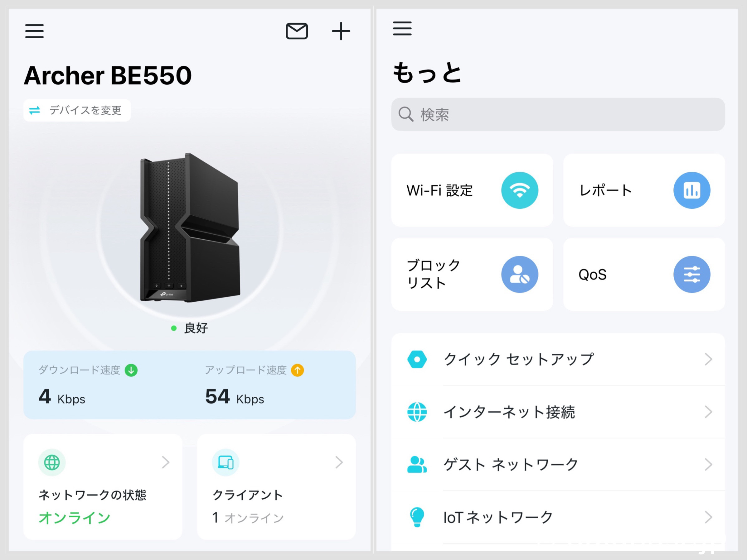747x560 pixels.
Task: Tap people icon for ゲスト ネットワーク
Action: 417,465
